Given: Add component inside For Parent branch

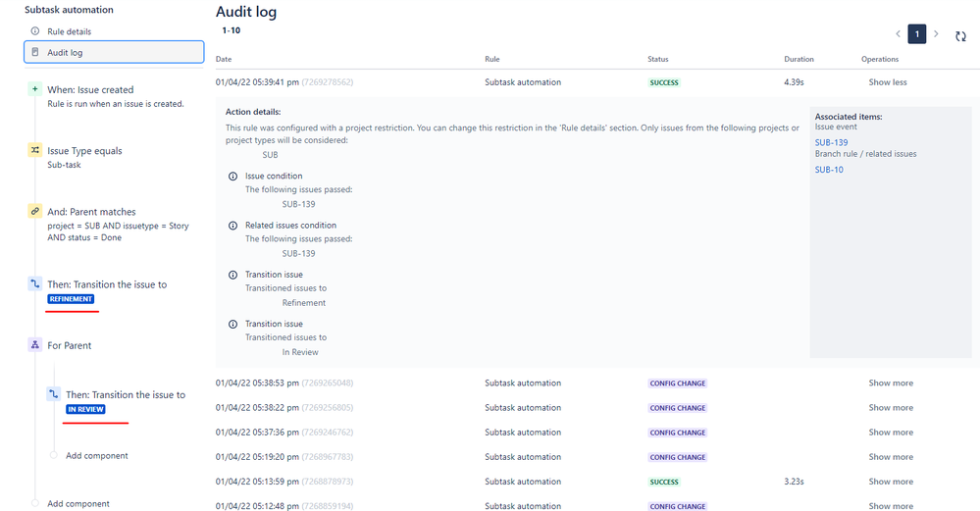Looking at the screenshot, I should click(x=97, y=455).
